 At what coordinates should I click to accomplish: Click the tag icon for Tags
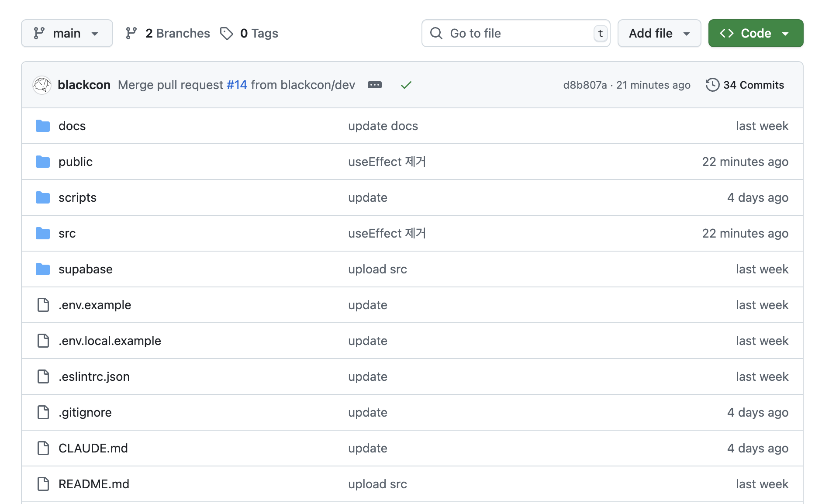click(x=226, y=33)
